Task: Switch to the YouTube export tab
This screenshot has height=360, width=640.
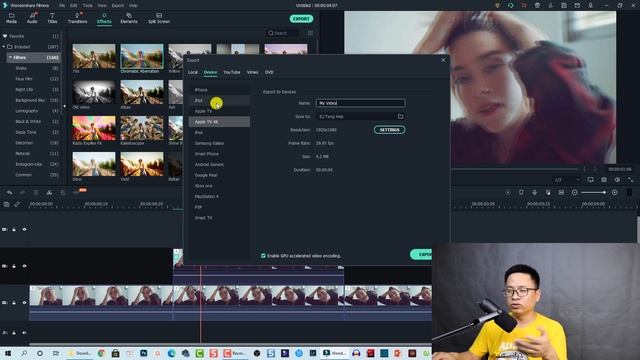Action: [x=231, y=72]
